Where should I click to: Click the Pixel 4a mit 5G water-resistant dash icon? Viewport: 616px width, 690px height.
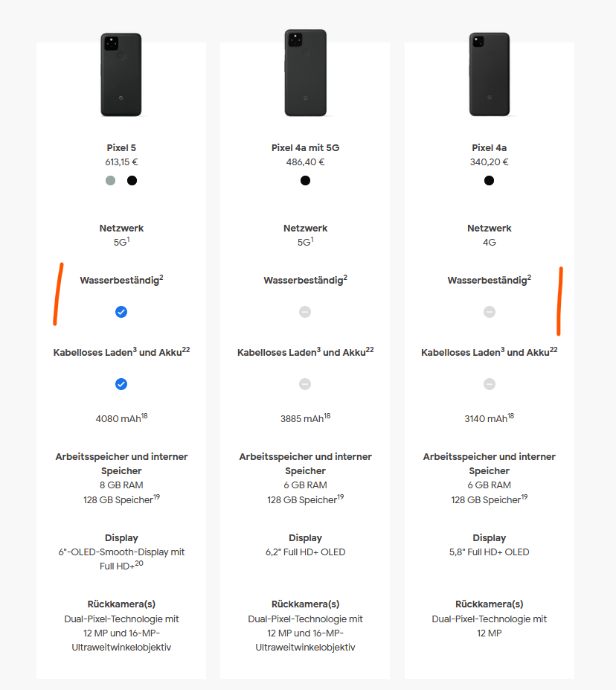pos(305,312)
